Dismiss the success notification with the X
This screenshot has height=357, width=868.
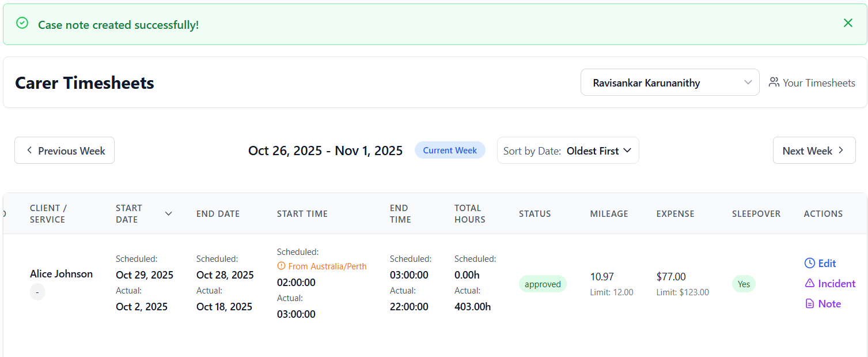click(848, 23)
